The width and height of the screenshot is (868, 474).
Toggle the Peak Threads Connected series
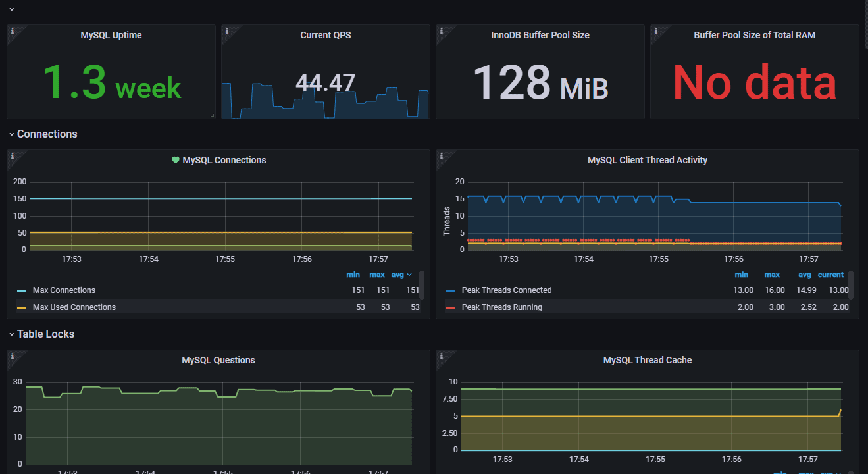point(507,290)
